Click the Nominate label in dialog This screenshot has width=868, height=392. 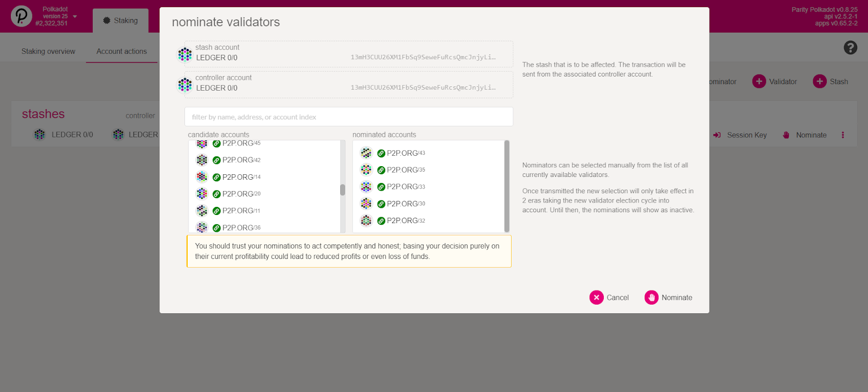pos(676,298)
